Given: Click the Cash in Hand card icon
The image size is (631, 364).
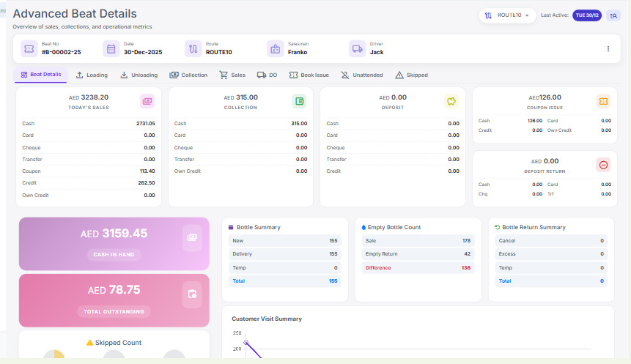Looking at the screenshot, I should 192,238.
